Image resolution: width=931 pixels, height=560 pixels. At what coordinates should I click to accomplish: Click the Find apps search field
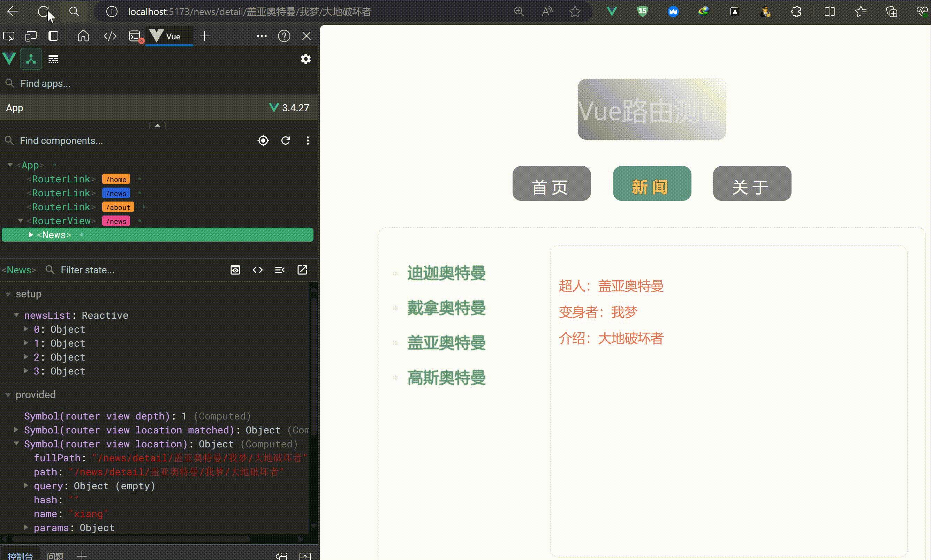pos(159,83)
